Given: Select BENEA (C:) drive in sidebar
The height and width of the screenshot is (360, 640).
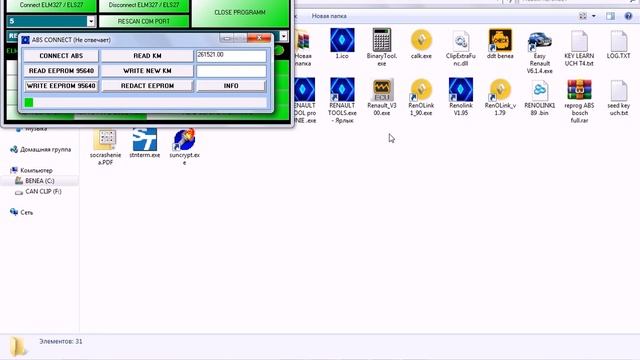Looking at the screenshot, I should (40, 180).
